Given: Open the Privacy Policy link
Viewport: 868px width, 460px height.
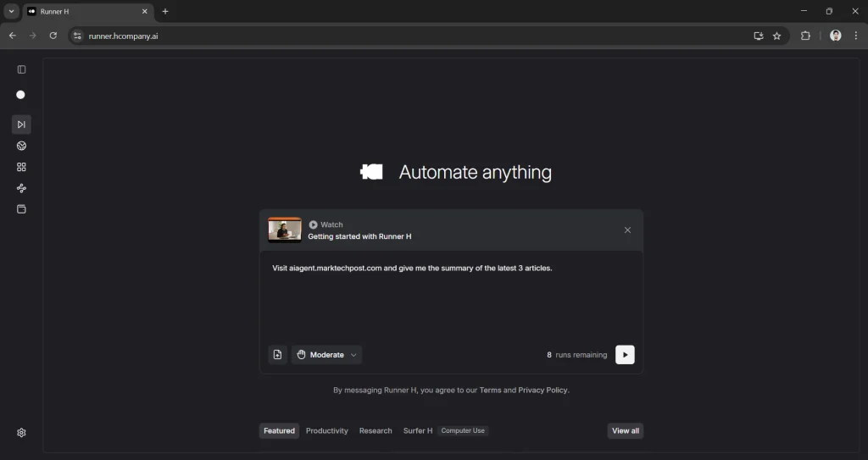Looking at the screenshot, I should [x=542, y=391].
